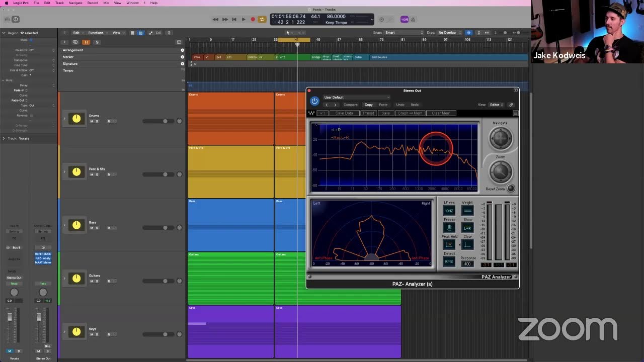644x362 pixels.
Task: Open Waves toolbar hamburger menu
Action: (x=515, y=113)
